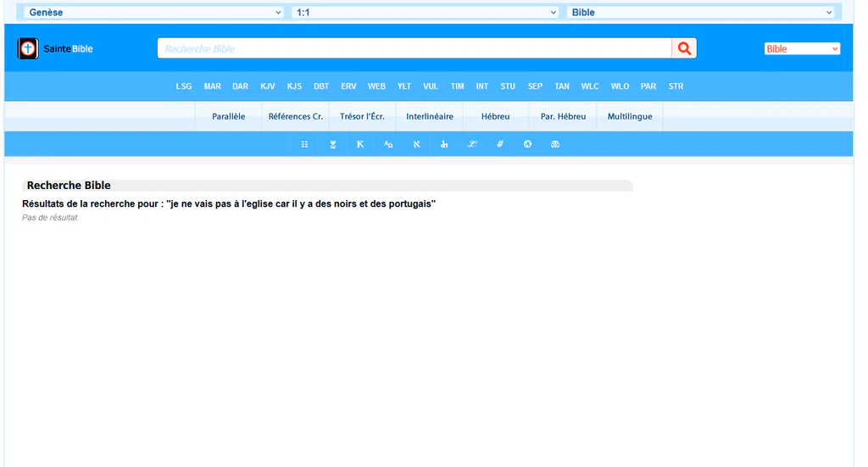
Task: Open the Genèse book dropdown
Action: click(154, 12)
